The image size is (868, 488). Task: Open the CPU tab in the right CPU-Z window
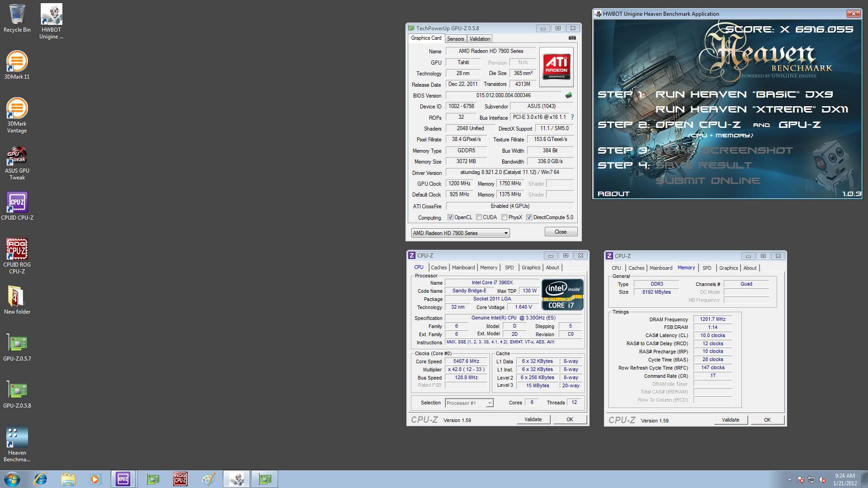click(x=616, y=268)
